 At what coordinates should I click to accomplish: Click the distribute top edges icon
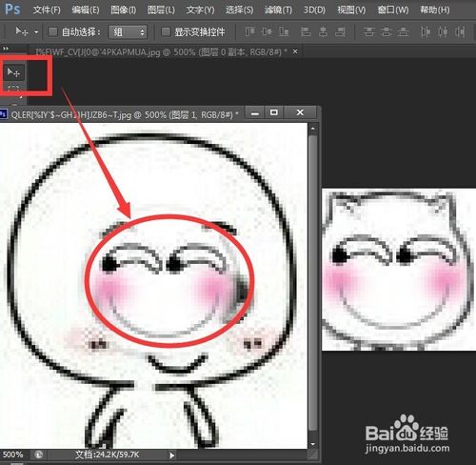368,31
